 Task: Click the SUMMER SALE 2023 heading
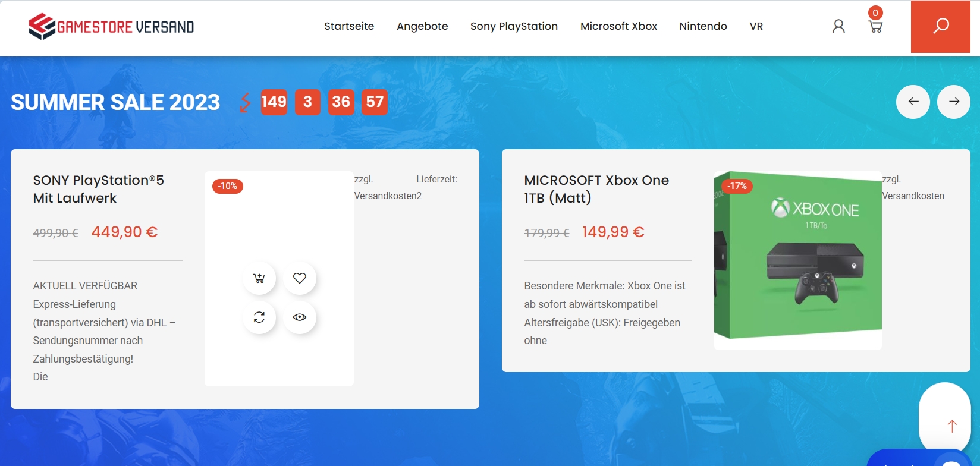coord(115,102)
